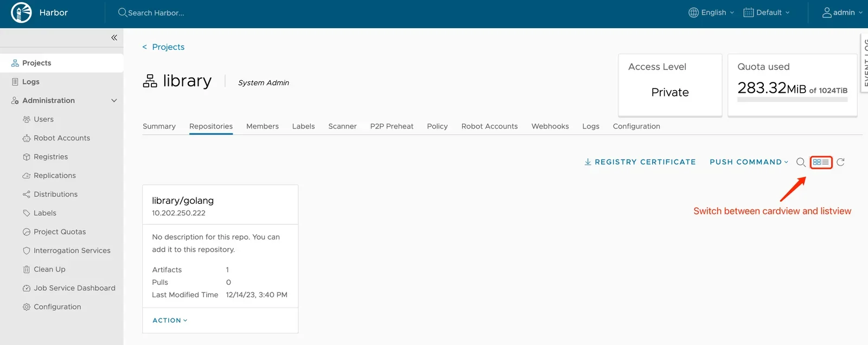
Task: Click the search magnifier icon in header
Action: 123,12
